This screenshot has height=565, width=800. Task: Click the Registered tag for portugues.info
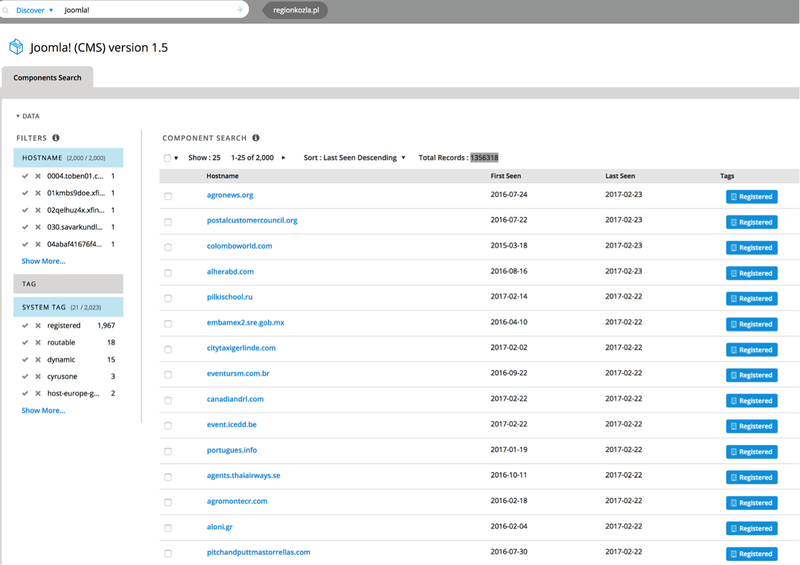point(752,452)
